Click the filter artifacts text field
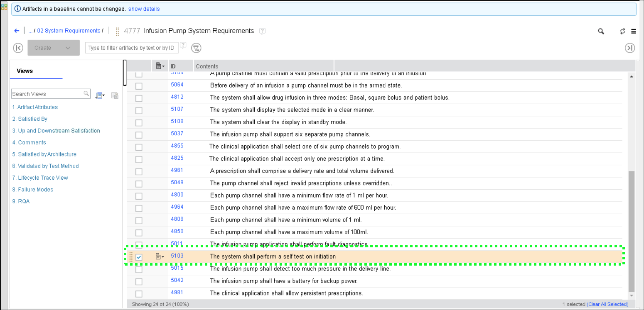The image size is (644, 310). click(131, 48)
